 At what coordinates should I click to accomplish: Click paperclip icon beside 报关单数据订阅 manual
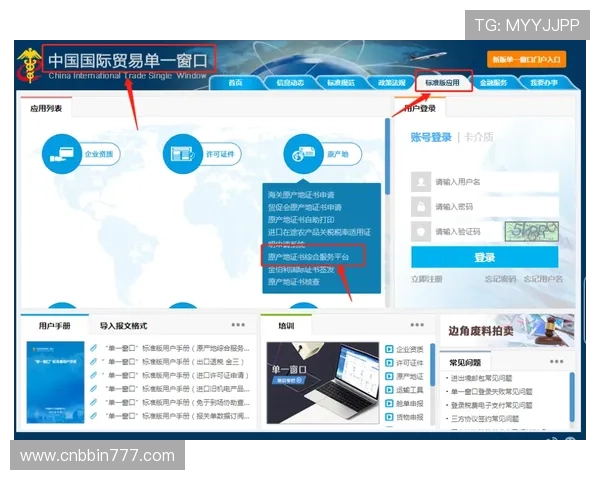pos(93,416)
